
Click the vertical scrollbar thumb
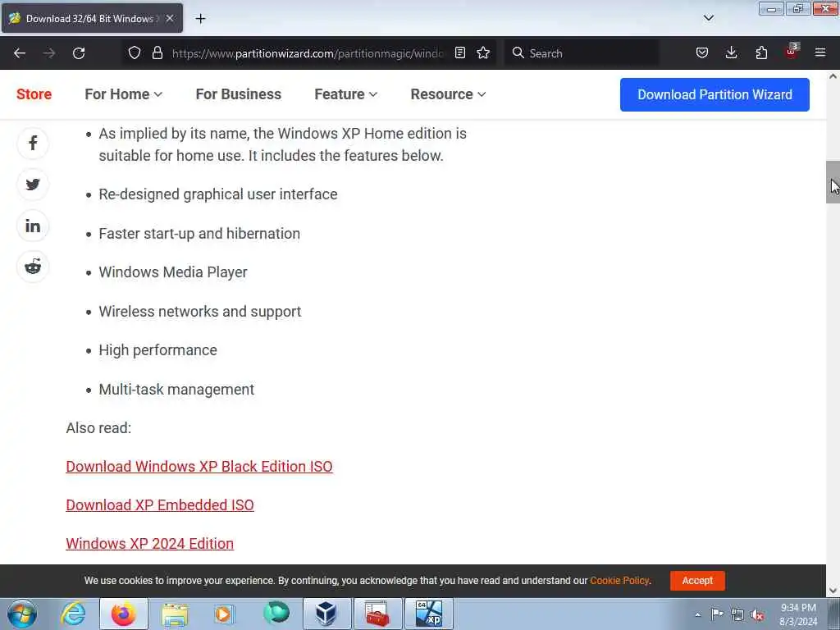833,182
